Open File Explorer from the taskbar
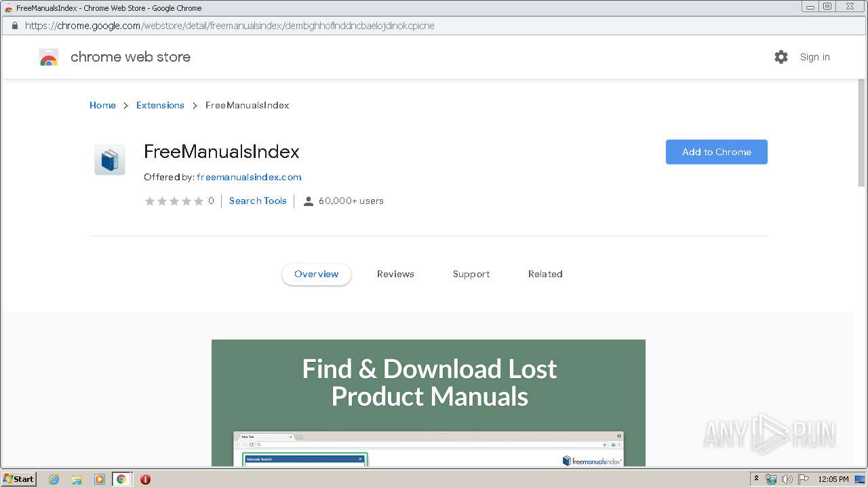Image resolution: width=868 pixels, height=488 pixels. point(77,479)
